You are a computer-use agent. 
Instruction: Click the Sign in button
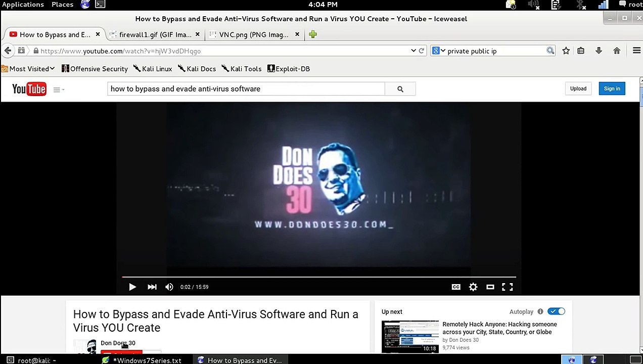612,89
